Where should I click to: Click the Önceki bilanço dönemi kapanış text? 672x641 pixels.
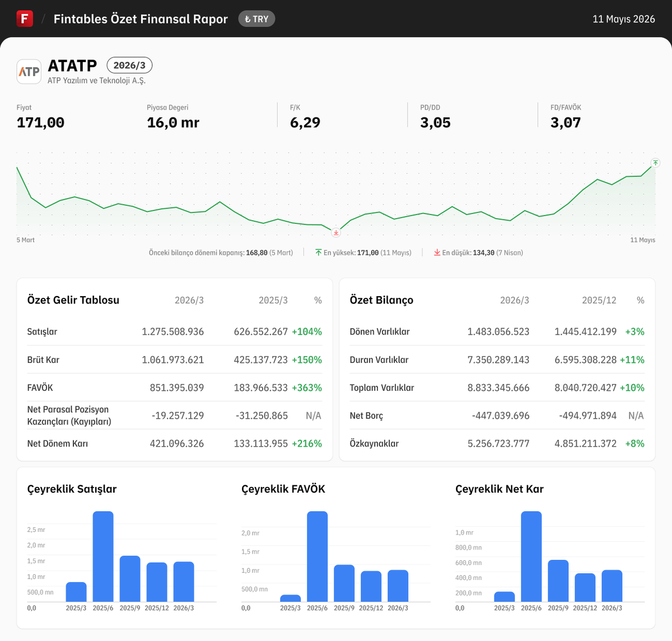(221, 253)
